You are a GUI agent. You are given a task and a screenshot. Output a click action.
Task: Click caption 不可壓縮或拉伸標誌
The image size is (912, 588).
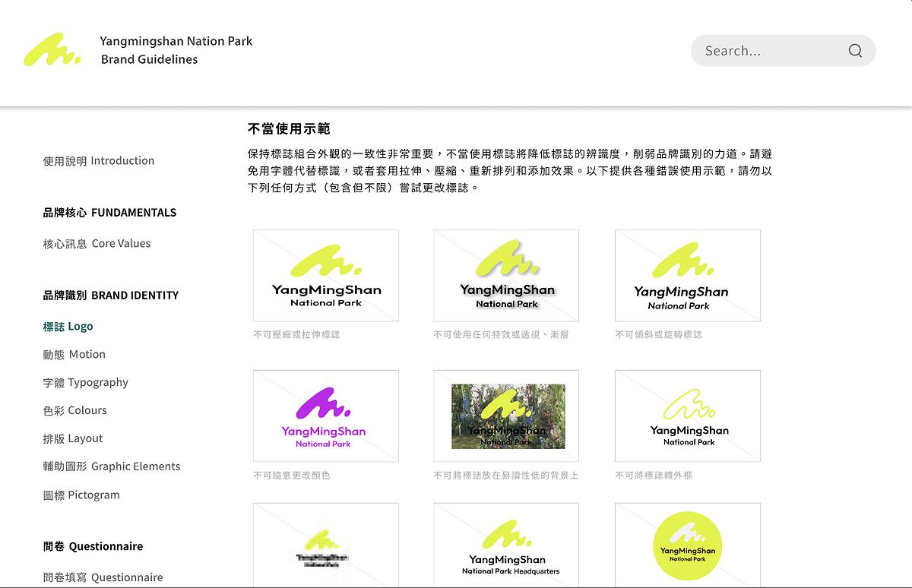296,334
